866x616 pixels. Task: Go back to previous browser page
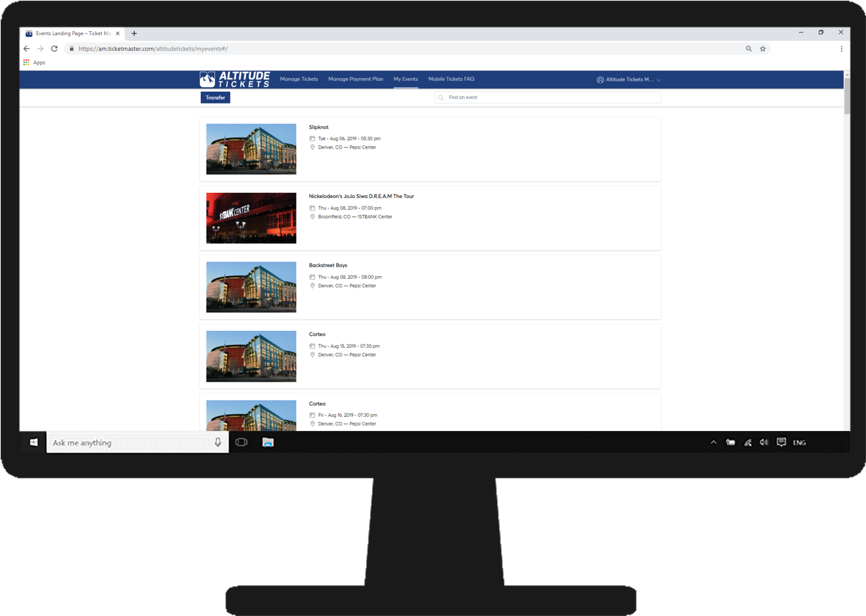click(27, 49)
